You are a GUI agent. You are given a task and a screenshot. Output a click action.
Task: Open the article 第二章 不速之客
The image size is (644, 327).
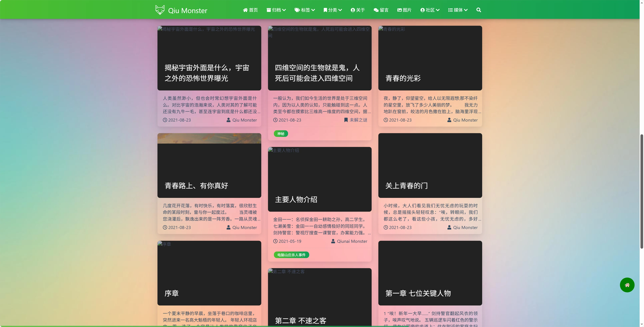pyautogui.click(x=300, y=321)
